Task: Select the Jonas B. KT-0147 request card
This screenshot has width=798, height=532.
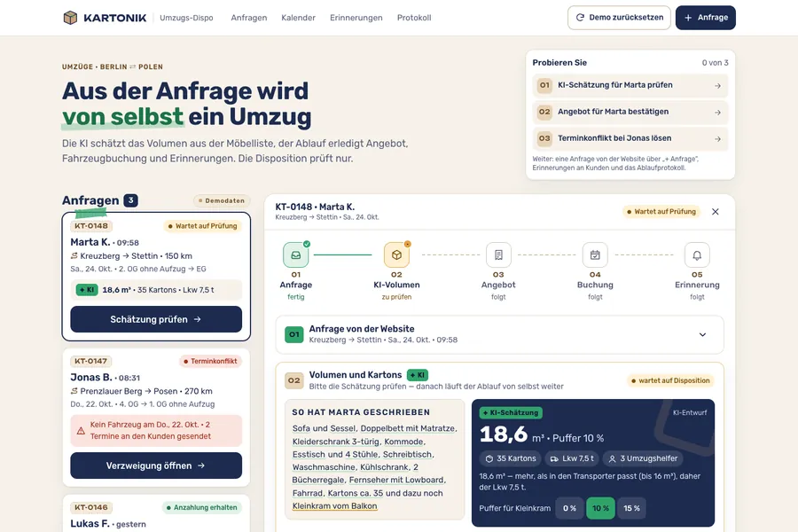Action: (x=156, y=418)
